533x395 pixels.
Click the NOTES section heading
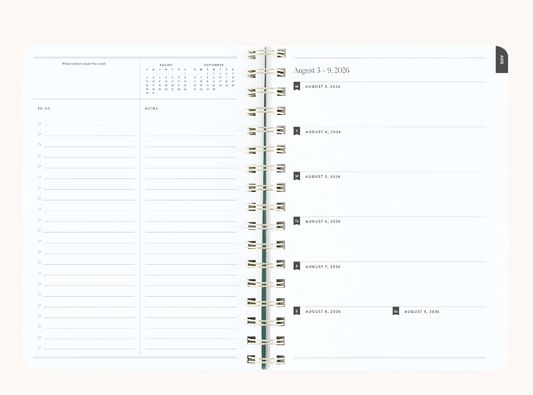(151, 108)
